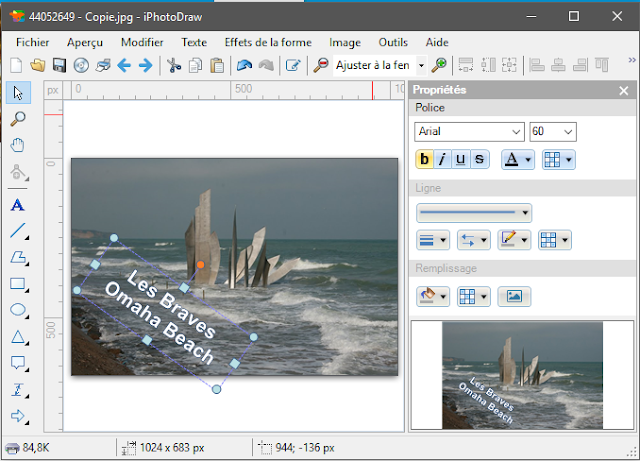Screen dimensions: 640x461
Task: Undo last action with blue curved arrow
Action: pos(244,65)
